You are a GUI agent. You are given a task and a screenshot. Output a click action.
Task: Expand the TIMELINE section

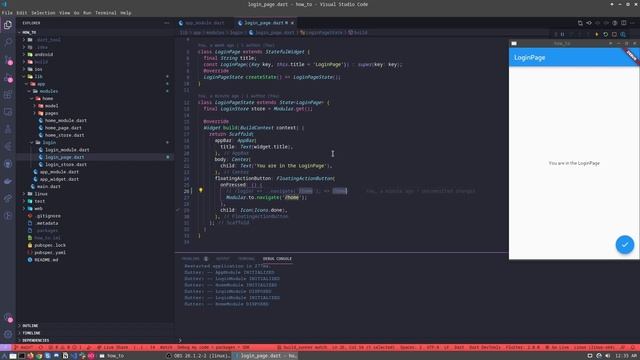(x=95, y=333)
